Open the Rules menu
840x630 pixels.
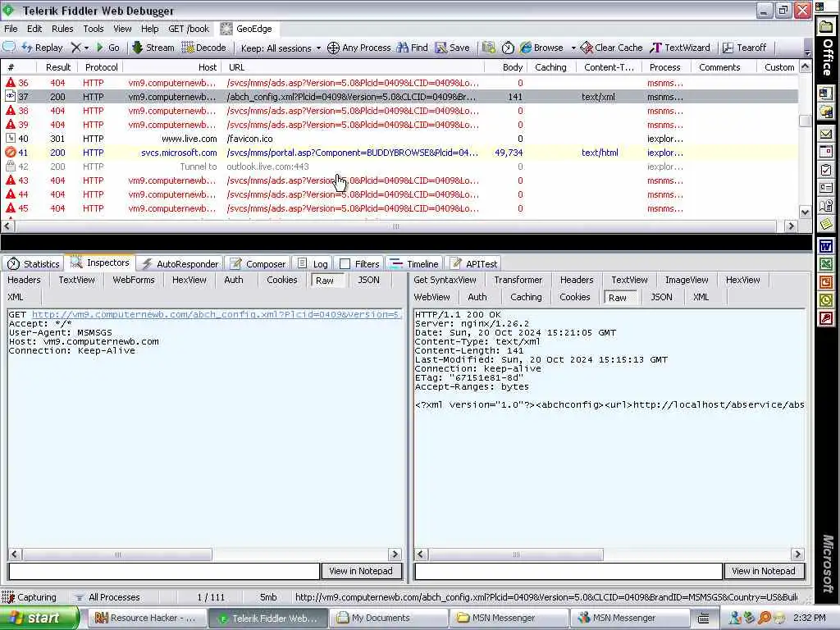(62, 29)
